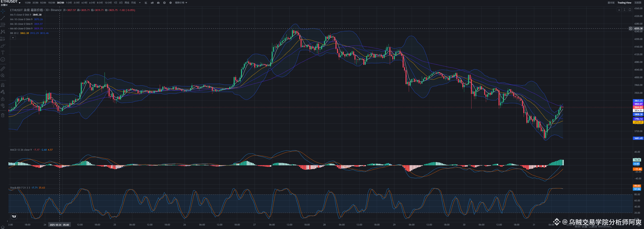
Task: Open the 最新价格 price type dropdown
Action: click(x=181, y=3)
